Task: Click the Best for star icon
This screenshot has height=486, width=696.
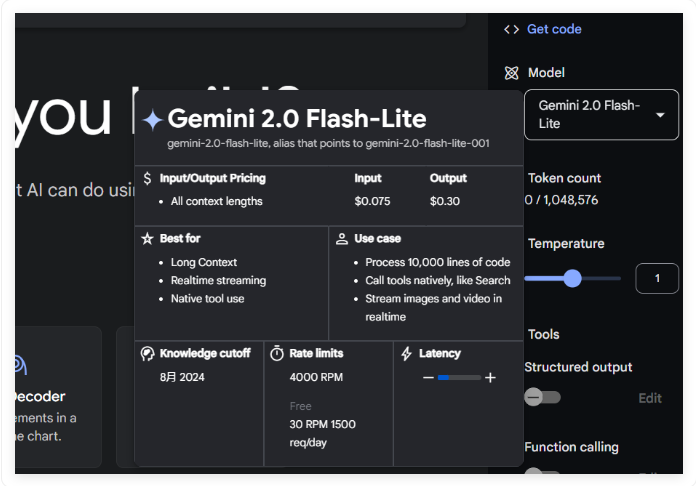Action: click(147, 239)
